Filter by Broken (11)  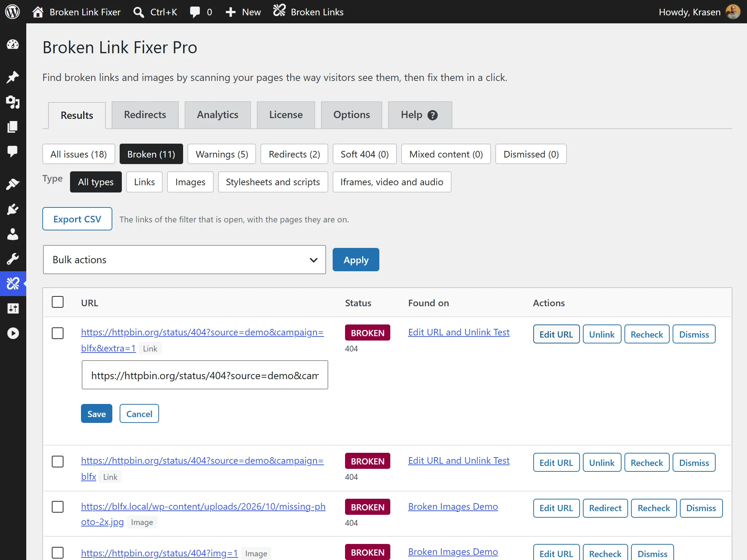[151, 154]
